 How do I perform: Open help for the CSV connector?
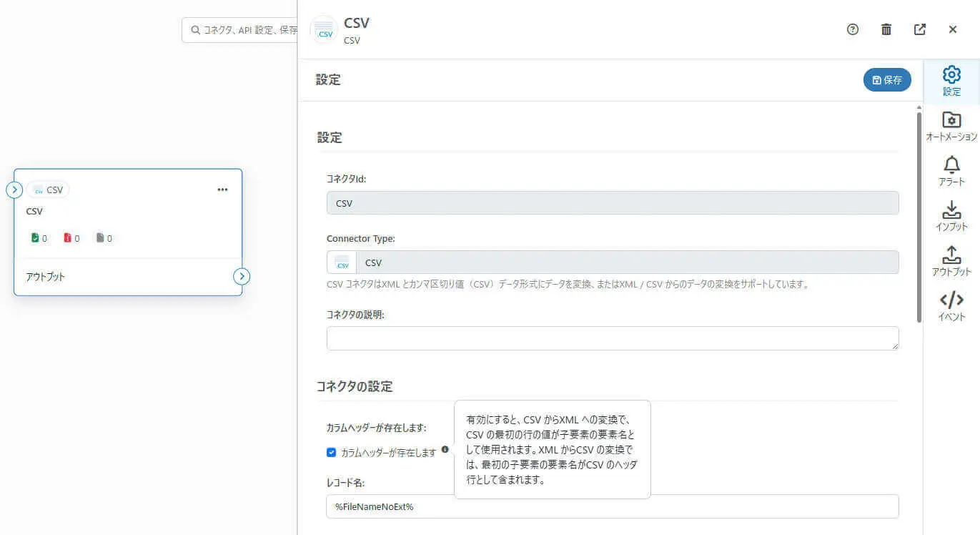pyautogui.click(x=852, y=29)
